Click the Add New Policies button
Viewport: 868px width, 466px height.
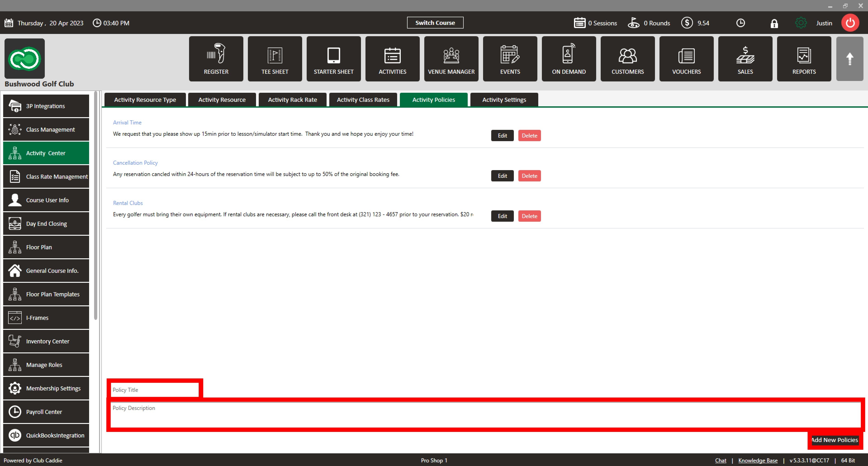tap(835, 440)
